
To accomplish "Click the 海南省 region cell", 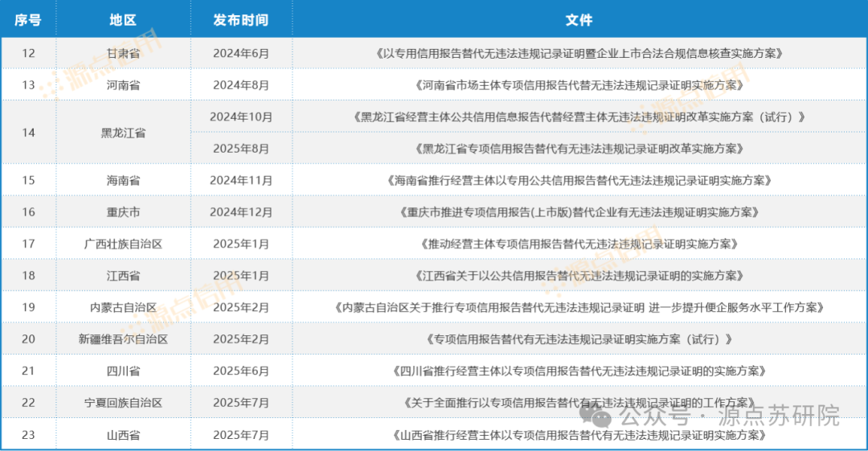I will (x=123, y=180).
